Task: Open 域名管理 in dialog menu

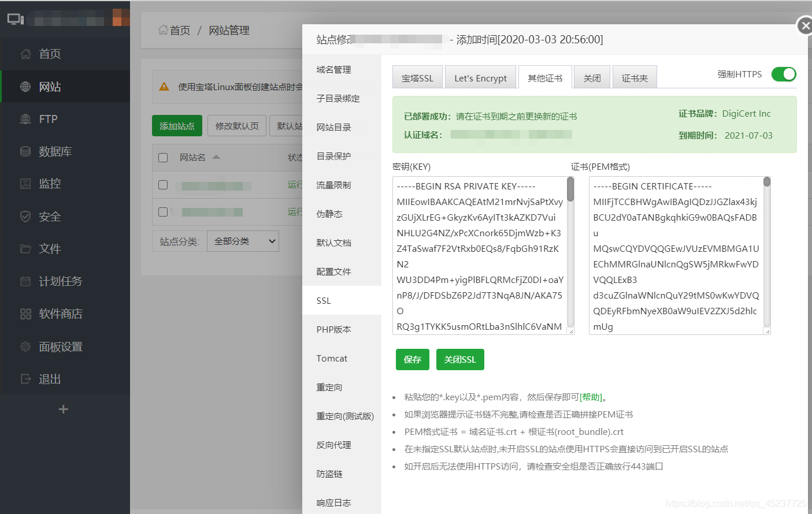Action: (342, 69)
